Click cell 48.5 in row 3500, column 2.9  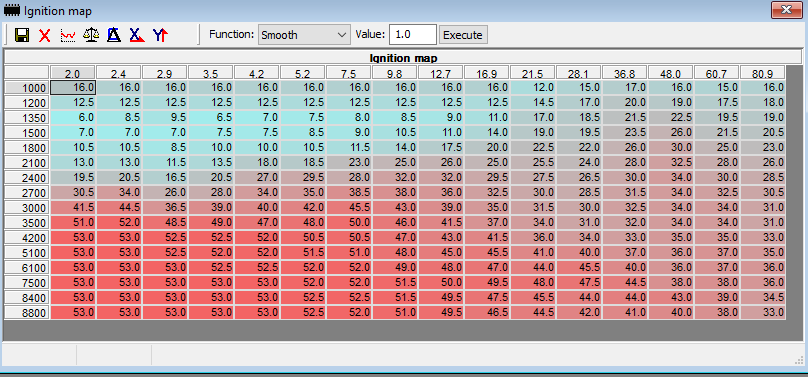(x=165, y=222)
